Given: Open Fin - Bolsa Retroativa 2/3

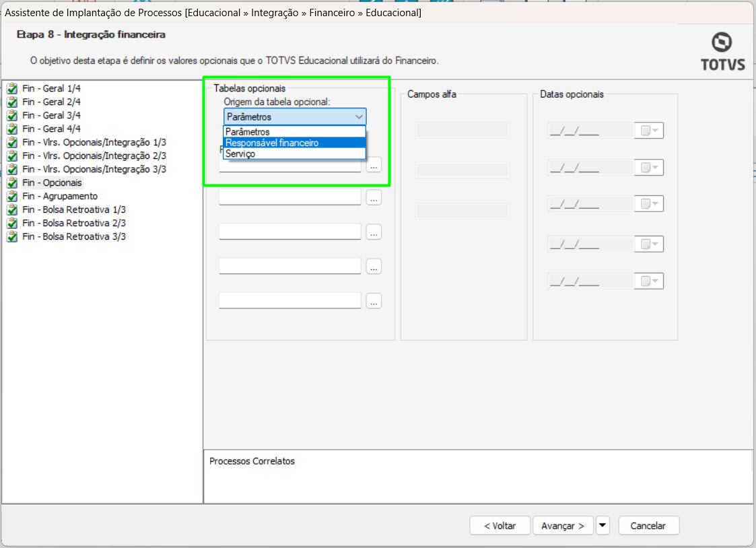Looking at the screenshot, I should (x=74, y=223).
